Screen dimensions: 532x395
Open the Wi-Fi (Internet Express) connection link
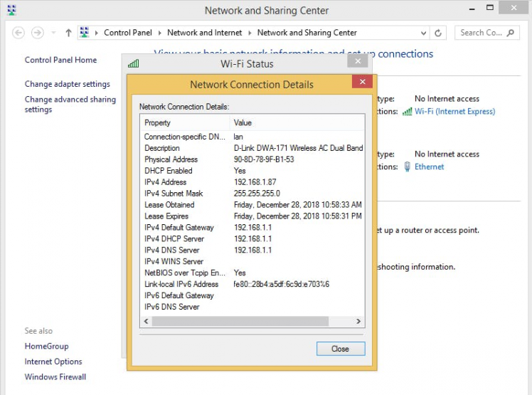(454, 112)
